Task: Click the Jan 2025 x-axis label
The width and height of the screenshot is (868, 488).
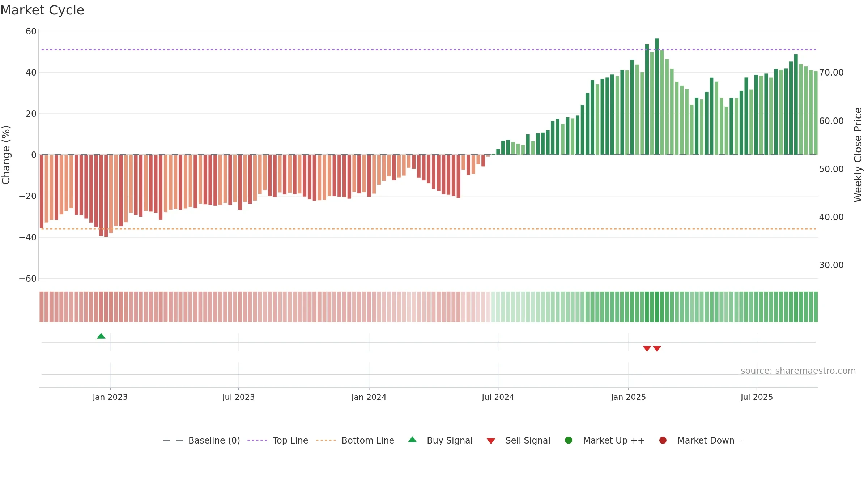Action: point(628,397)
